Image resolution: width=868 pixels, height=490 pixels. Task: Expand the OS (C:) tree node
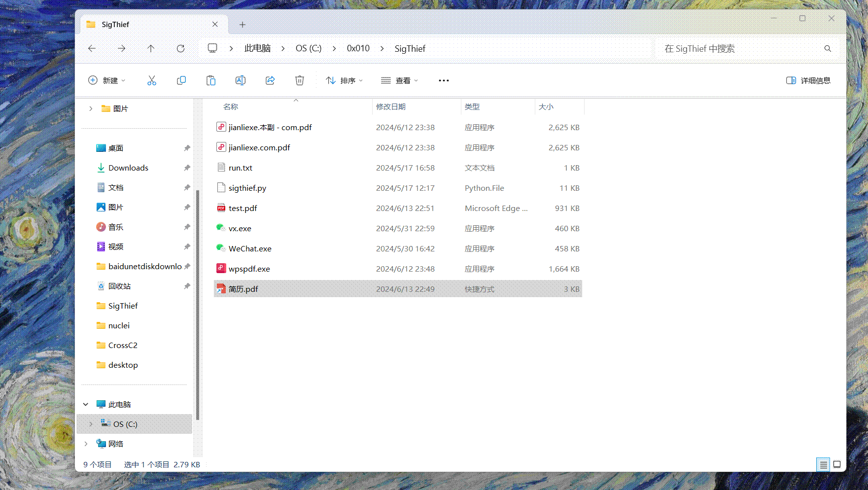pos(91,424)
